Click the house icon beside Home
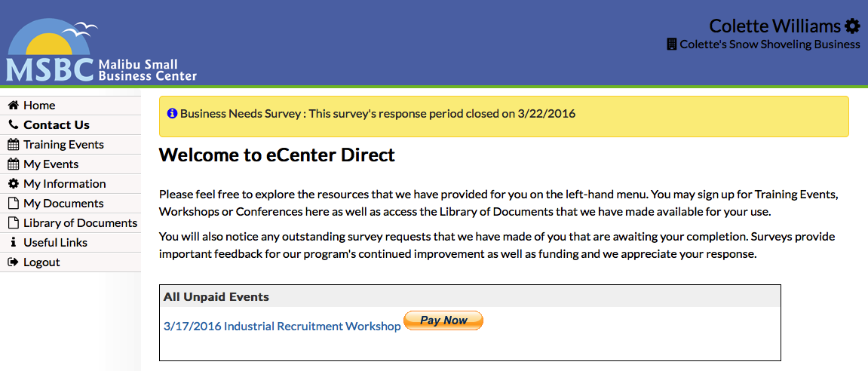The width and height of the screenshot is (868, 371). [x=13, y=106]
